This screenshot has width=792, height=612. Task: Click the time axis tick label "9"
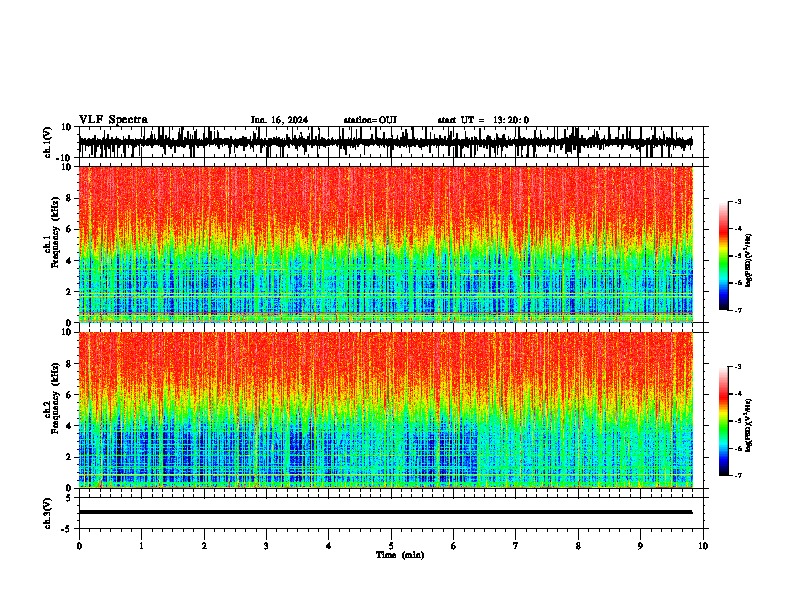tap(640, 546)
